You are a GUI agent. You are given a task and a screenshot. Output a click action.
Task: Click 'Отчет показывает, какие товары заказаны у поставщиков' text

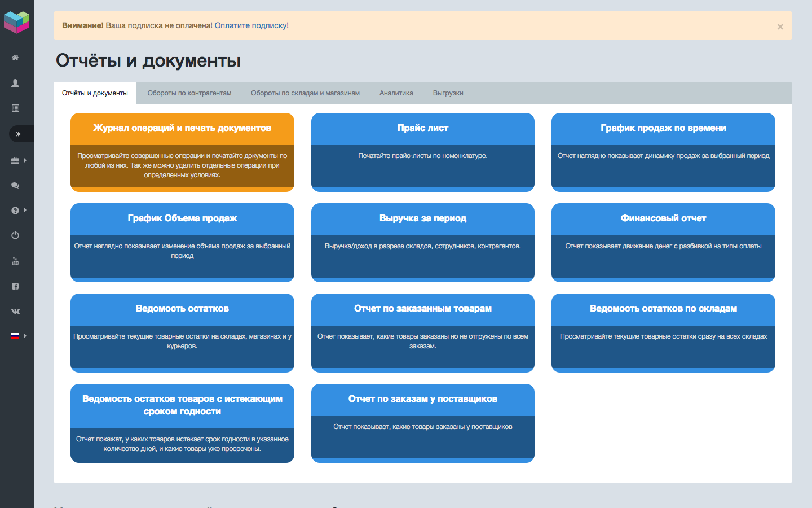pyautogui.click(x=423, y=427)
